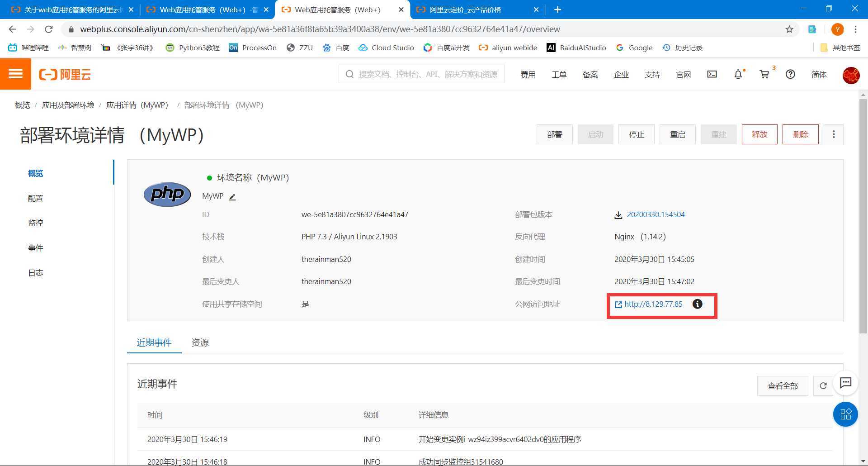
Task: Open the notifications bell
Action: pos(738,74)
